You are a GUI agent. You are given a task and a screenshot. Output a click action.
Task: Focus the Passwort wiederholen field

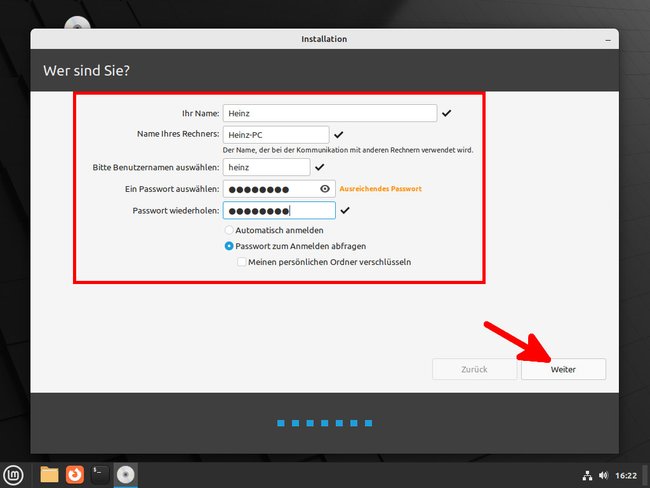(x=279, y=211)
